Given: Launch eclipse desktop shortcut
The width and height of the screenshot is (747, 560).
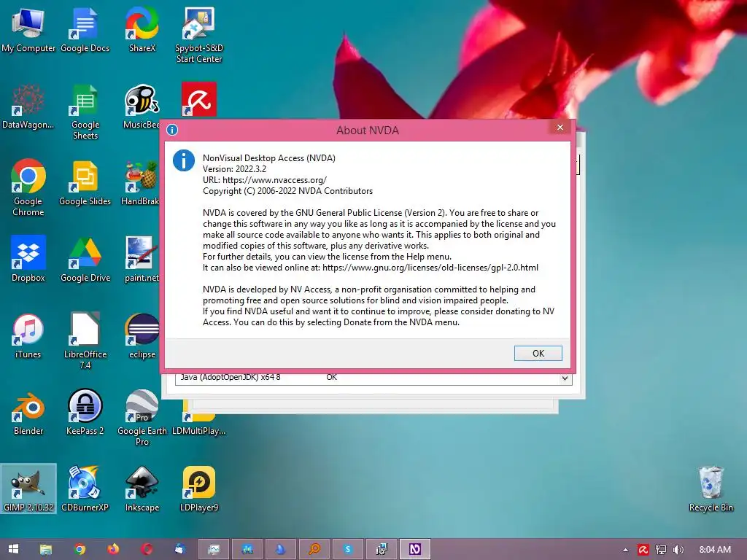Looking at the screenshot, I should click(x=142, y=336).
